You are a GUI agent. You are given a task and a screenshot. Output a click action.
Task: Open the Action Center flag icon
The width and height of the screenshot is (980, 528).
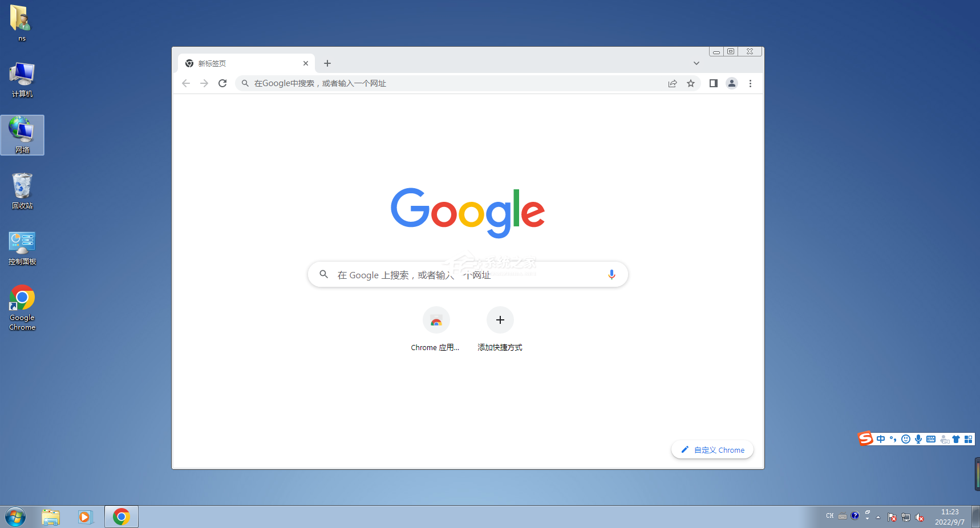892,518
